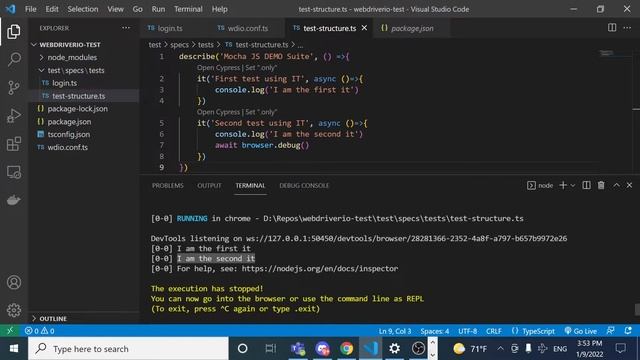Open the View menu
Screen dimensions: 640x360
click(x=116, y=9)
